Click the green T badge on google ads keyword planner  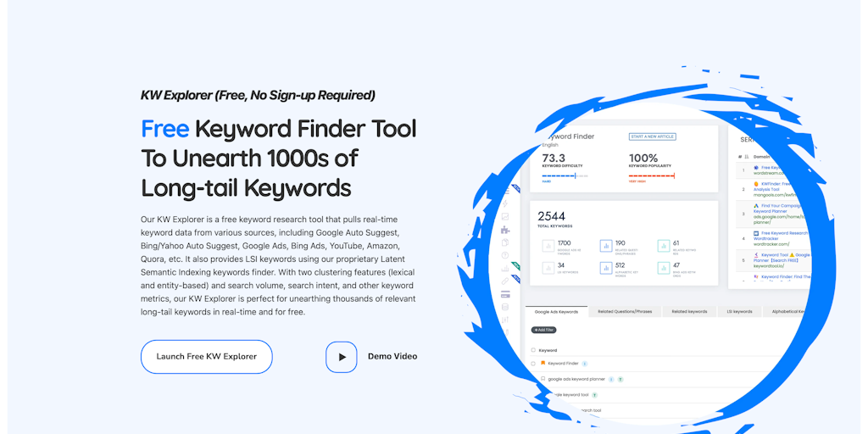click(x=620, y=379)
